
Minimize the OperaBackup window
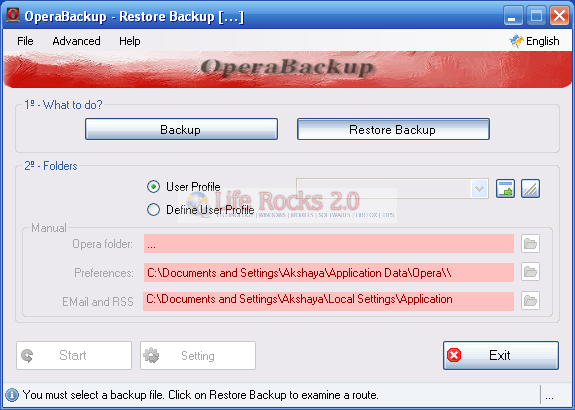pos(513,16)
